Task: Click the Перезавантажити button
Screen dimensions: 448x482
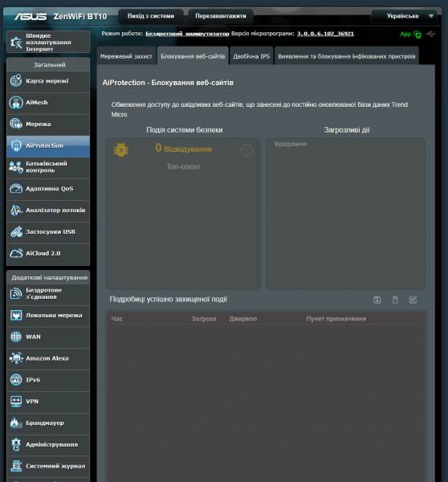Action: click(221, 16)
